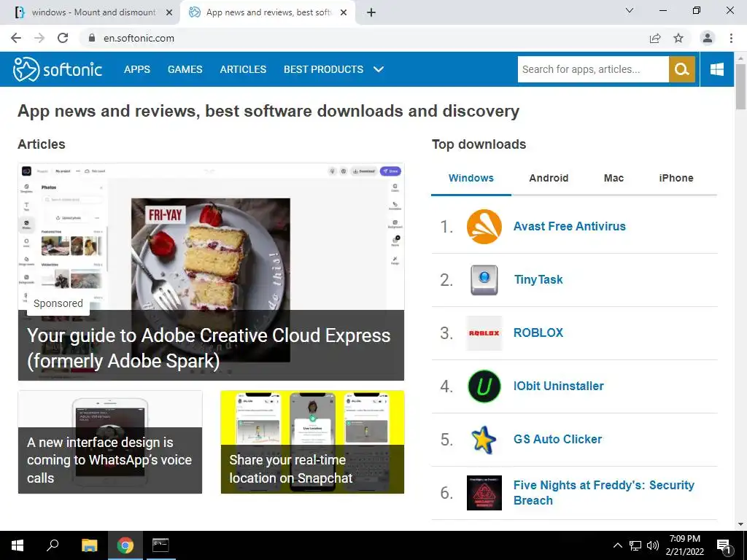Image resolution: width=747 pixels, height=560 pixels.
Task: Switch to the iPhone top downloads tab
Action: (676, 178)
